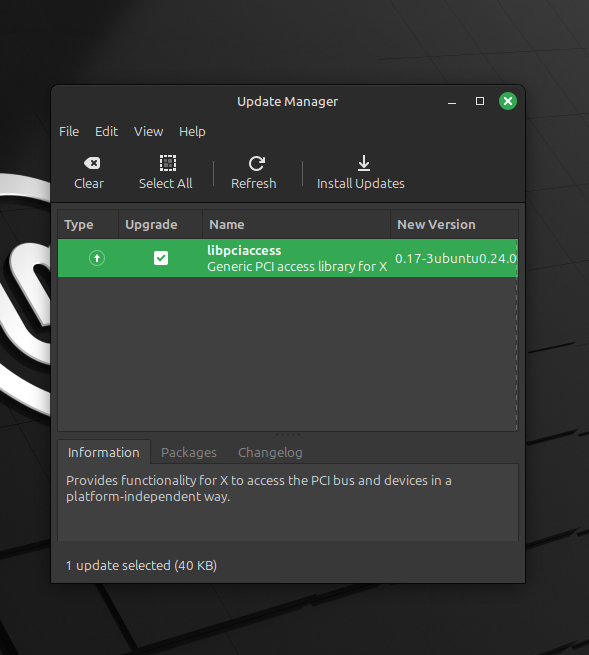Sort by the Upgrade column header
Screen dimensions: 589x655
tap(160, 224)
